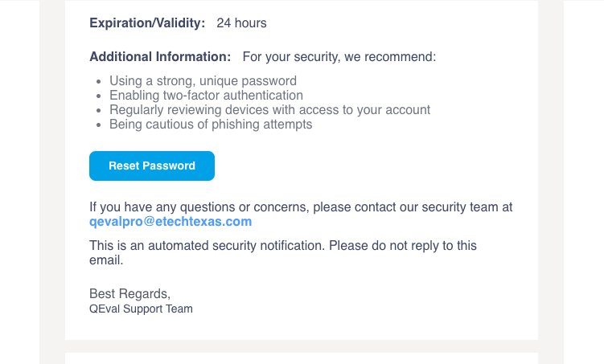Image resolution: width=604 pixels, height=364 pixels.
Task: Click the phishing attempts caution line
Action: coord(211,125)
